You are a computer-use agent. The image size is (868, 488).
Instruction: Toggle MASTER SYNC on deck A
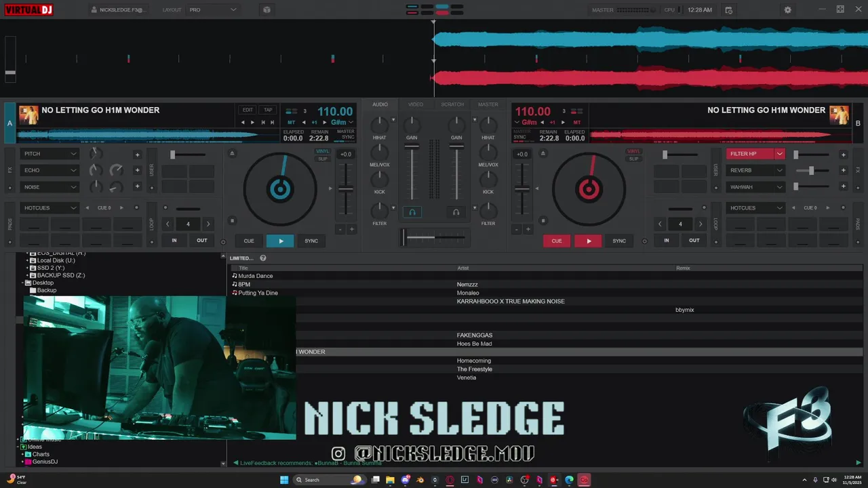pyautogui.click(x=346, y=134)
